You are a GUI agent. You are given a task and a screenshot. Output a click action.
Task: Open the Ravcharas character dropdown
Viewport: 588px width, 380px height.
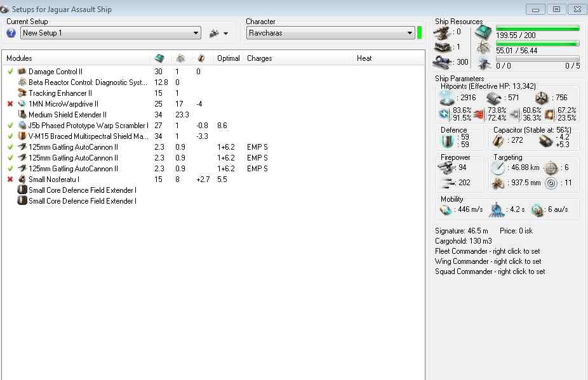coord(330,33)
